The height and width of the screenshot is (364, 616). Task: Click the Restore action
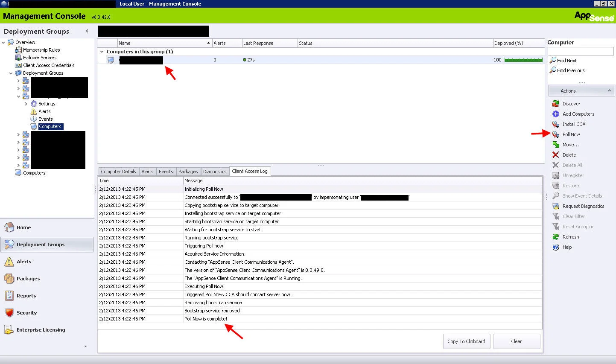pyautogui.click(x=571, y=186)
